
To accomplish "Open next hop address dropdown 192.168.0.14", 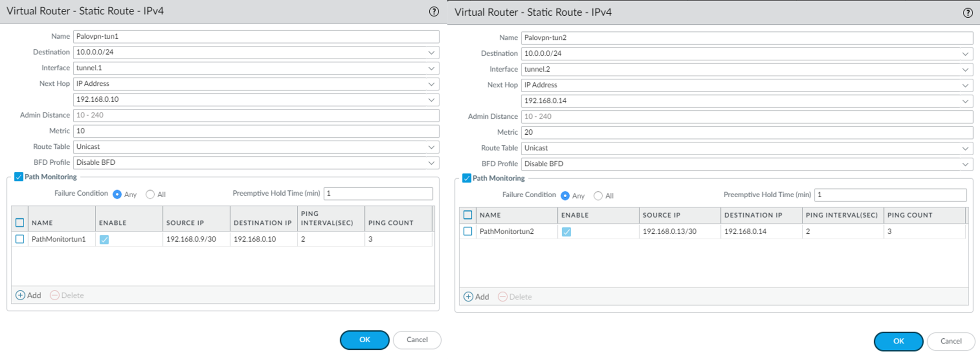I will tap(965, 101).
